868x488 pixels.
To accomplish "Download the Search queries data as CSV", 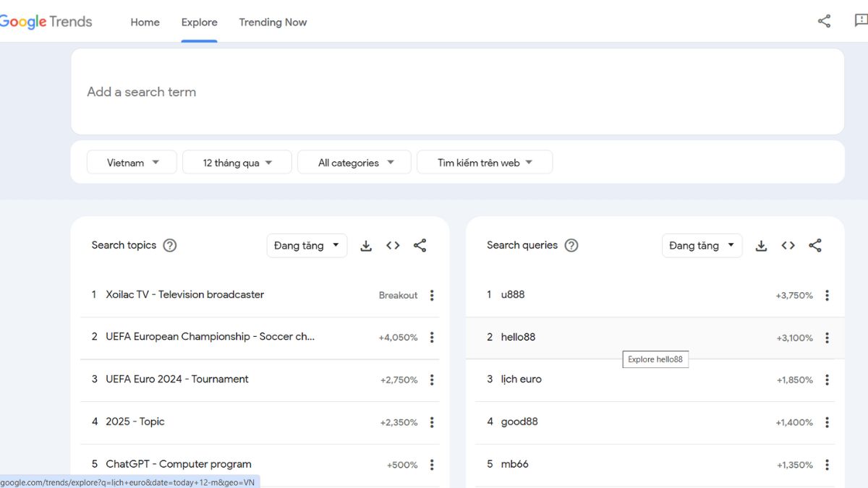I will point(761,246).
